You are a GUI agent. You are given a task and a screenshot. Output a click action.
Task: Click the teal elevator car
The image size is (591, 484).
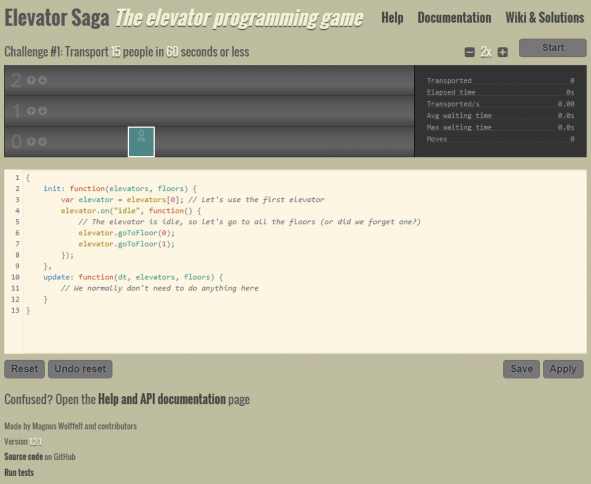[141, 142]
